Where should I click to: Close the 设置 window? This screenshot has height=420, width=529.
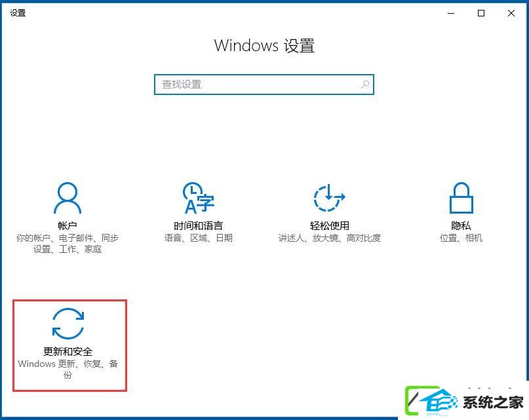click(x=511, y=13)
